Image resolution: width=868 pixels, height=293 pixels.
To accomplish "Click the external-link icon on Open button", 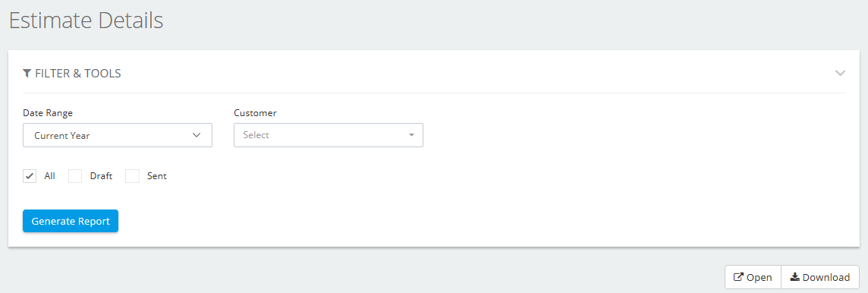I will [x=738, y=277].
